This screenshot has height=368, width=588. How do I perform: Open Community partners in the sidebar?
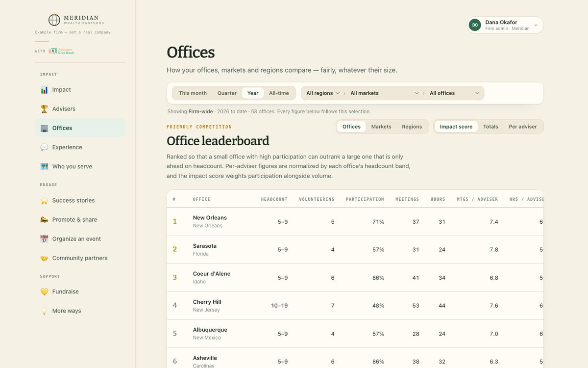tap(80, 258)
